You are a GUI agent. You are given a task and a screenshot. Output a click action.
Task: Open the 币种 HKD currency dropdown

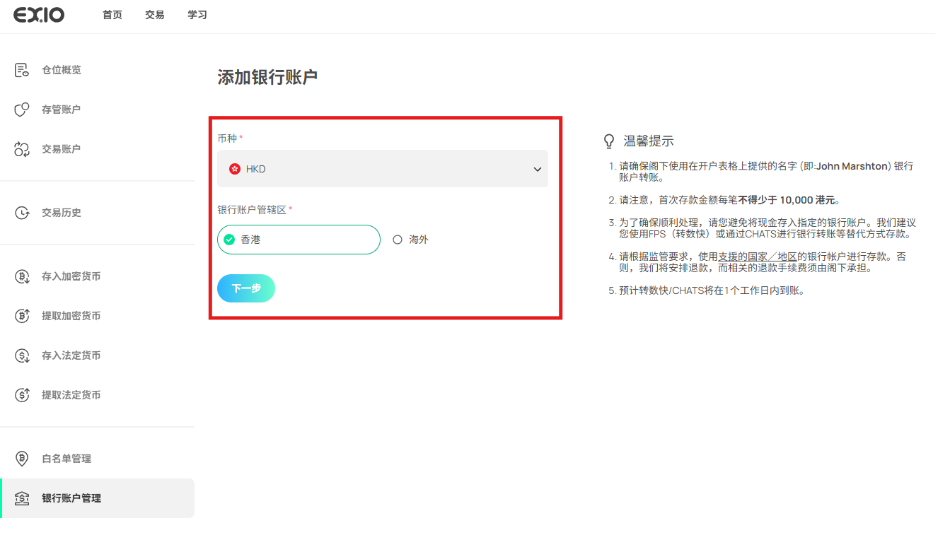pos(382,169)
